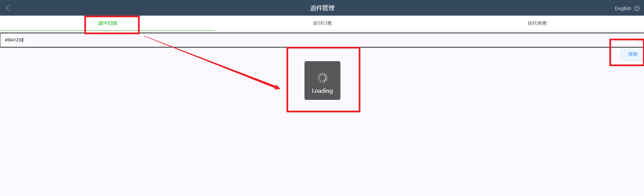Click the 退件管理 page title
This screenshot has width=644, height=196.
[322, 8]
